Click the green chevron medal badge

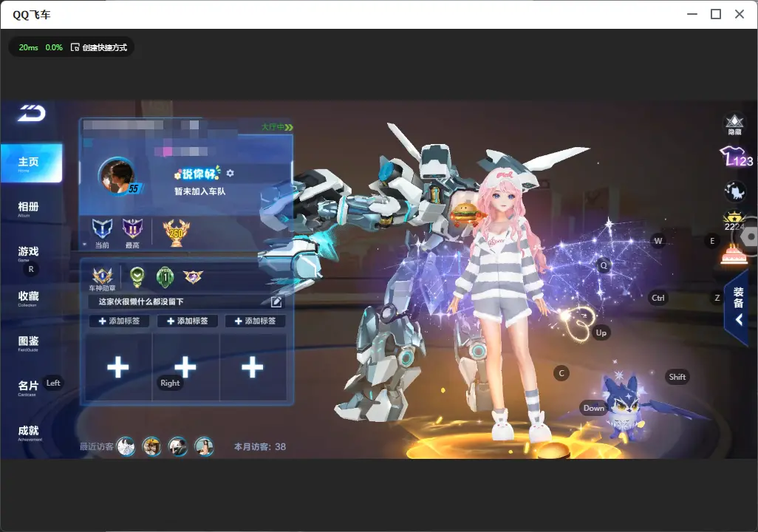137,276
